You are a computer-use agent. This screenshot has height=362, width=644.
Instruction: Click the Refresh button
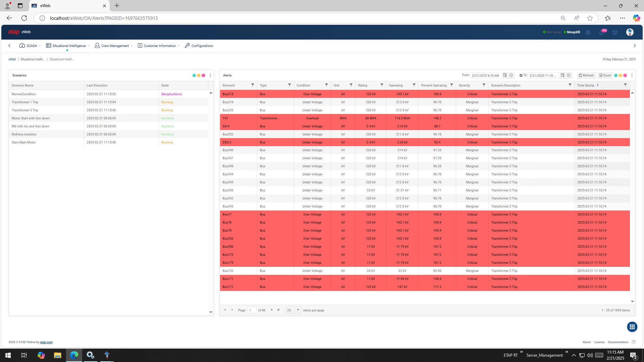586,75
